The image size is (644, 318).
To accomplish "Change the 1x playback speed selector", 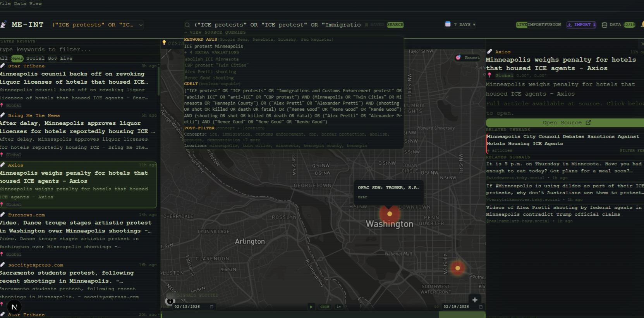I will (339, 307).
